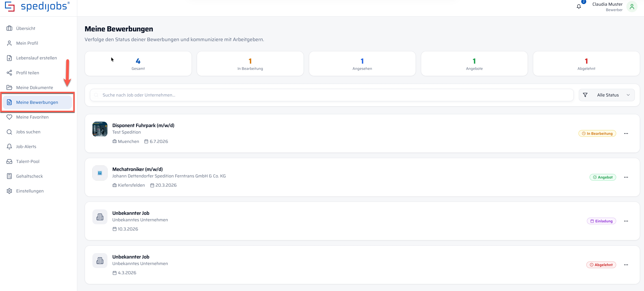644x291 pixels.
Task: Click the 6.7.2026 date text
Action: [159, 141]
